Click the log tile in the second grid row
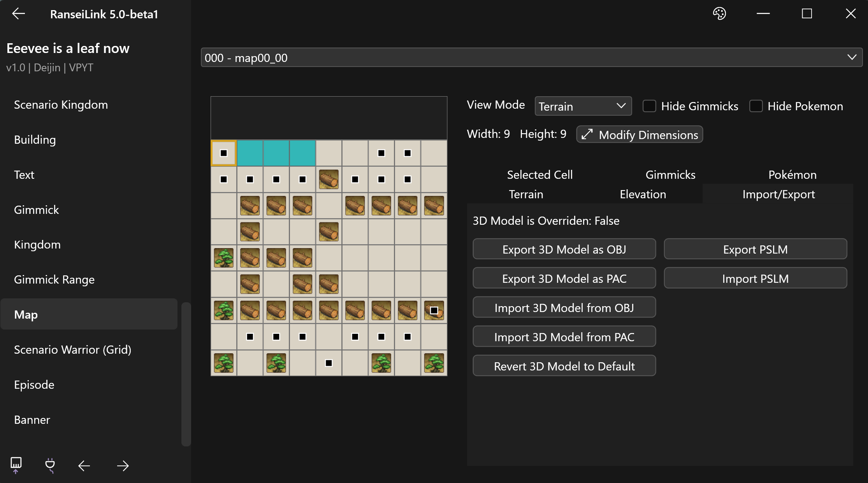 [x=329, y=180]
